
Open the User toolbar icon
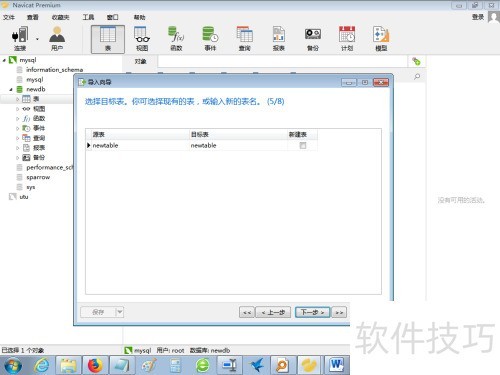(57, 39)
